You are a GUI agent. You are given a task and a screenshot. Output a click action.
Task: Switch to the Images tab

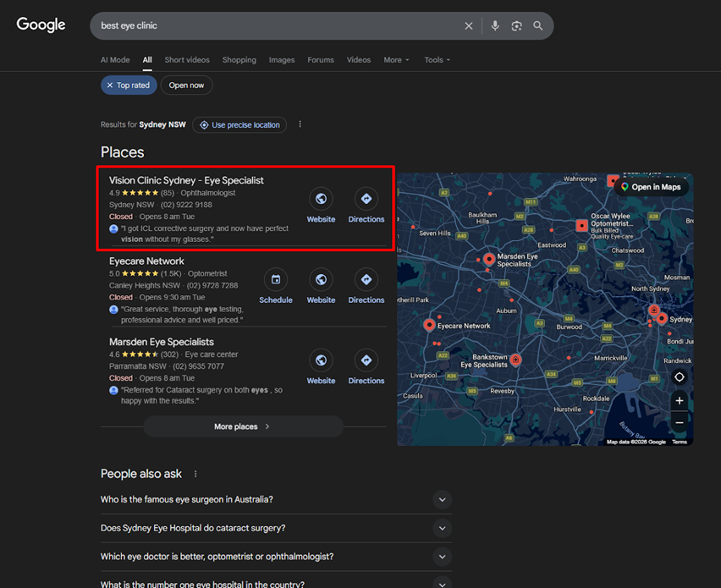(282, 60)
